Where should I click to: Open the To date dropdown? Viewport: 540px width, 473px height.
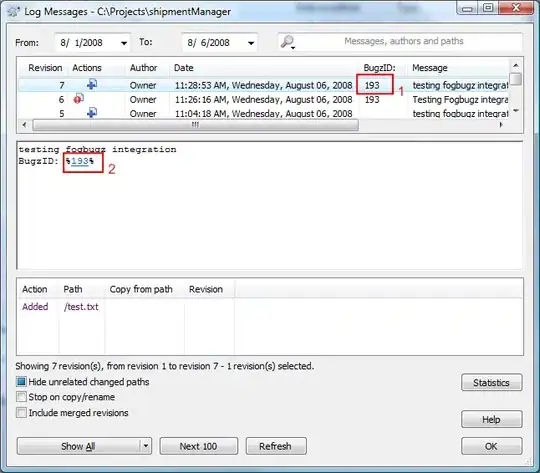coord(251,43)
